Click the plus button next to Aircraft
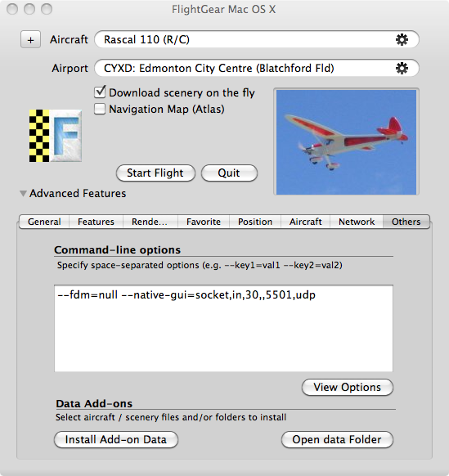 point(30,40)
